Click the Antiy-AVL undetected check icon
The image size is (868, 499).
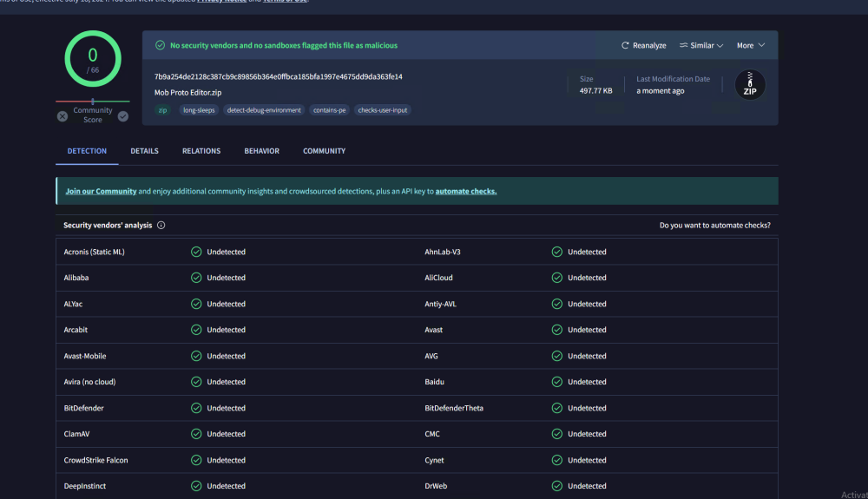pos(557,304)
